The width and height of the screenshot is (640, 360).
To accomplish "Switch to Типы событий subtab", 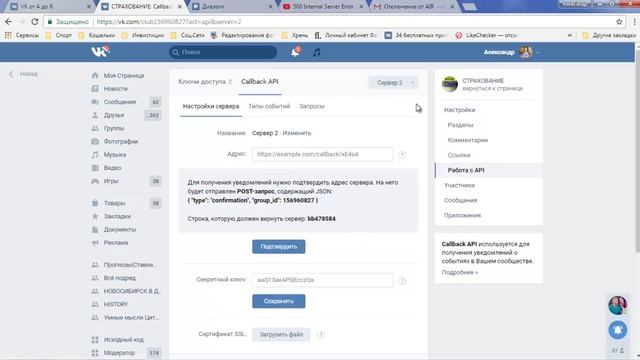I will coord(269,106).
